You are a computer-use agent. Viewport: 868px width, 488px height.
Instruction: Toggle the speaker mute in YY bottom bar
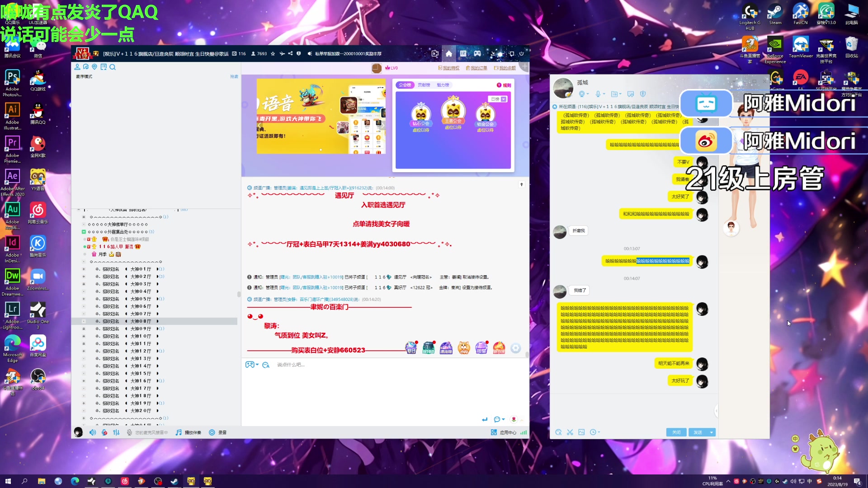point(93,432)
